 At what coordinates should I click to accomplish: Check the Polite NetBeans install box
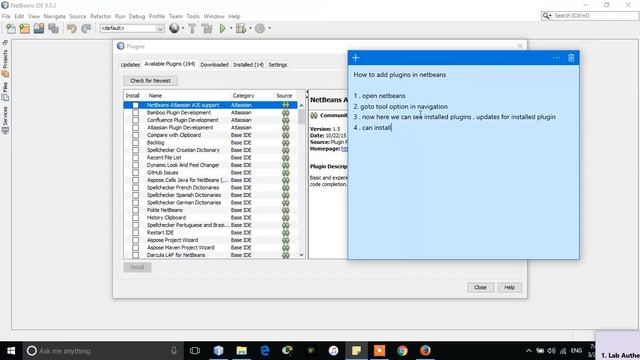coord(136,210)
